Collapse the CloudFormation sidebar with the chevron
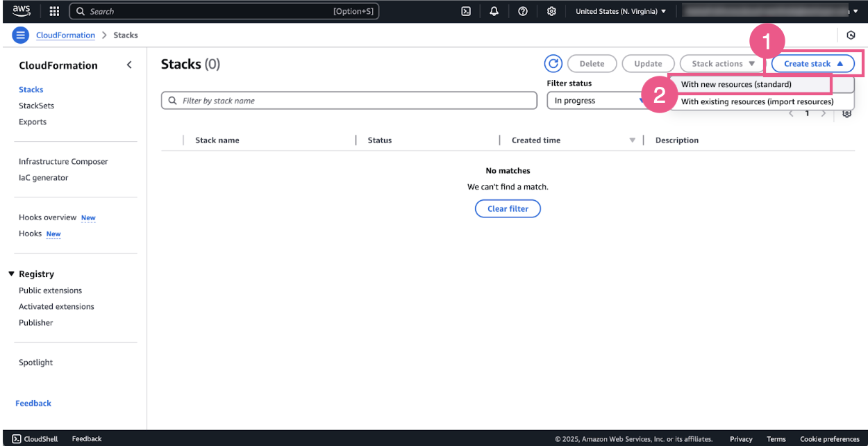Screen dimensions: 868x446 [129, 65]
